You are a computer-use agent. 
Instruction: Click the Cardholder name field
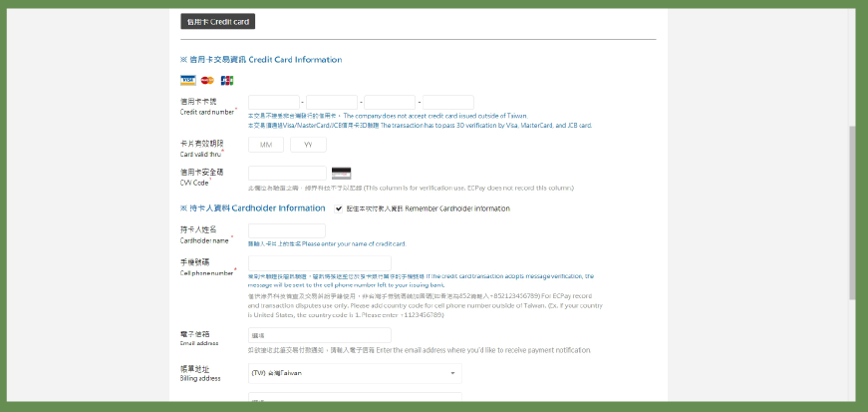287,230
